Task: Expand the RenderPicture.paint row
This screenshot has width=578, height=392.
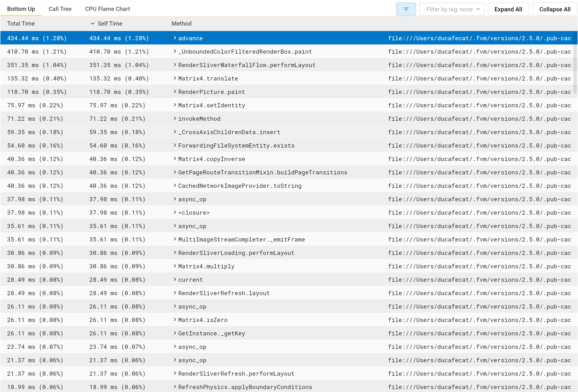Action: pyautogui.click(x=175, y=91)
